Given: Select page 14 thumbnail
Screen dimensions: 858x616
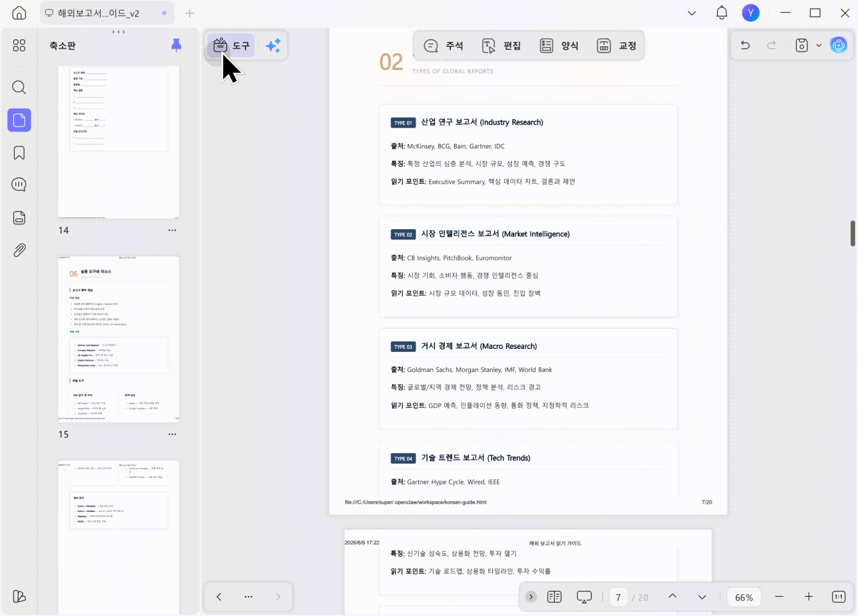Looking at the screenshot, I should (119, 142).
